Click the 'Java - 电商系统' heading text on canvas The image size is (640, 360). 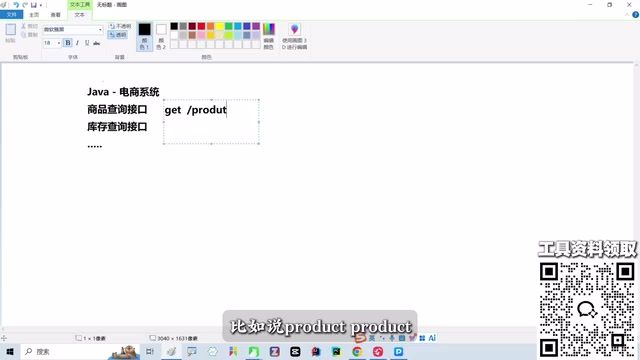[x=123, y=92]
